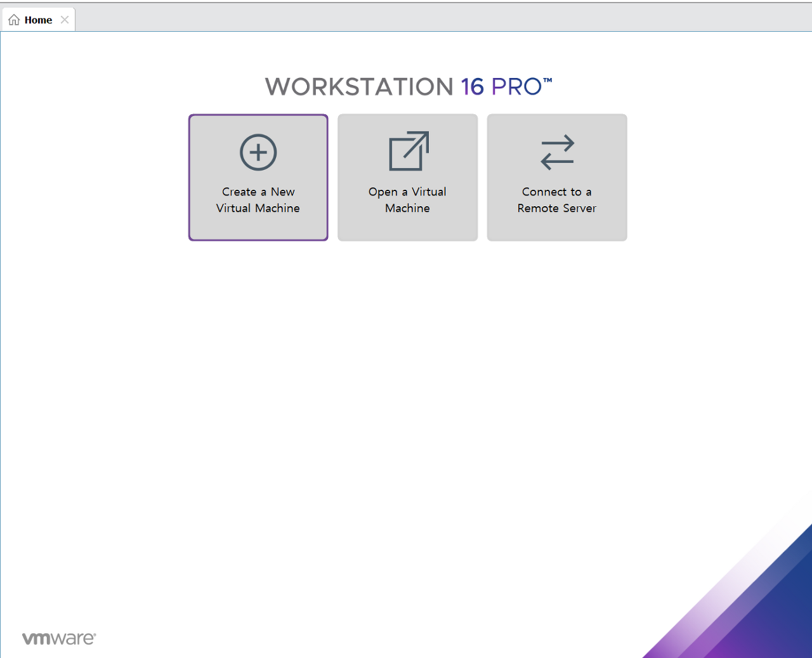The image size is (812, 658).
Task: Click the VMware logo at the bottom
Action: click(x=59, y=638)
